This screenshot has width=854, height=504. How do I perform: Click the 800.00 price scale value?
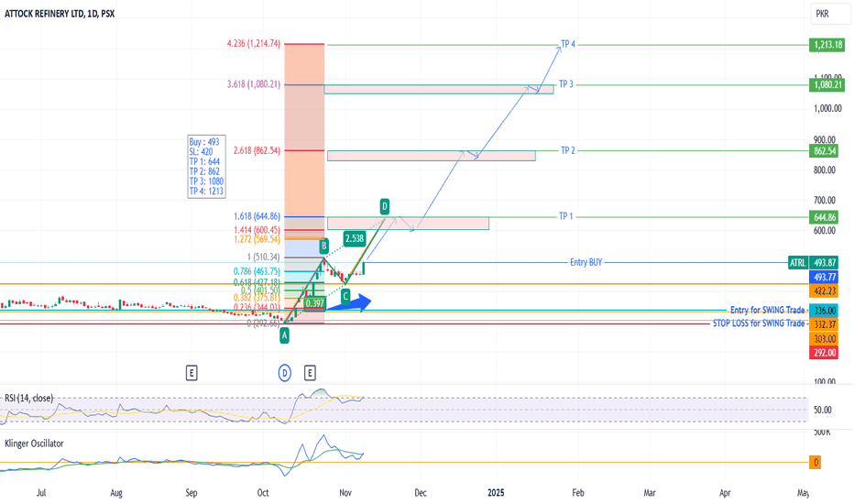point(825,170)
